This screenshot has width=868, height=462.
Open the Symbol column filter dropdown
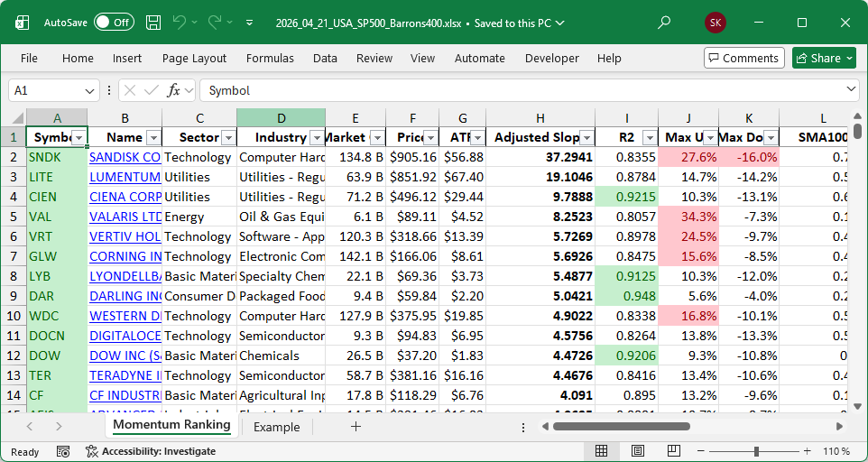point(79,137)
